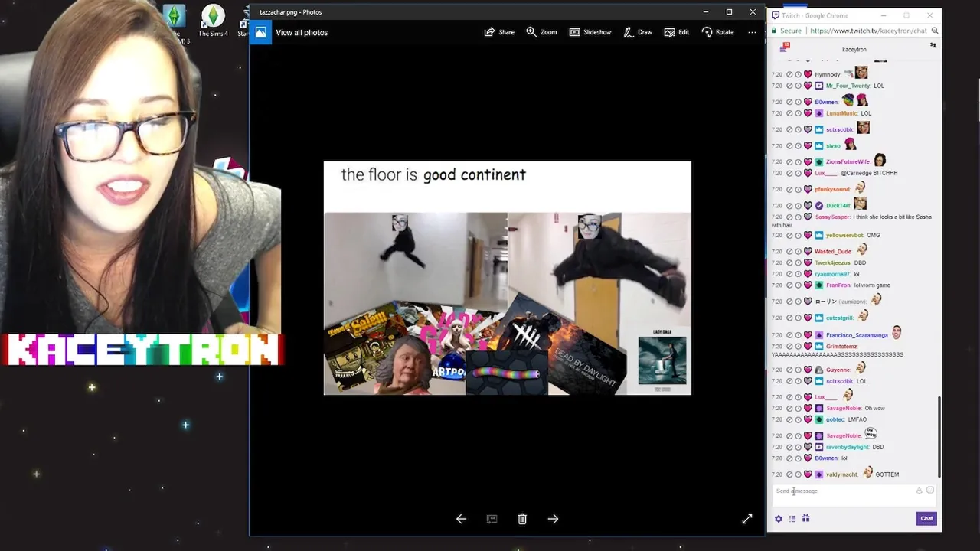This screenshot has height=551, width=980.
Task: Open The Sims 4 desktop shortcut
Action: [x=213, y=21]
